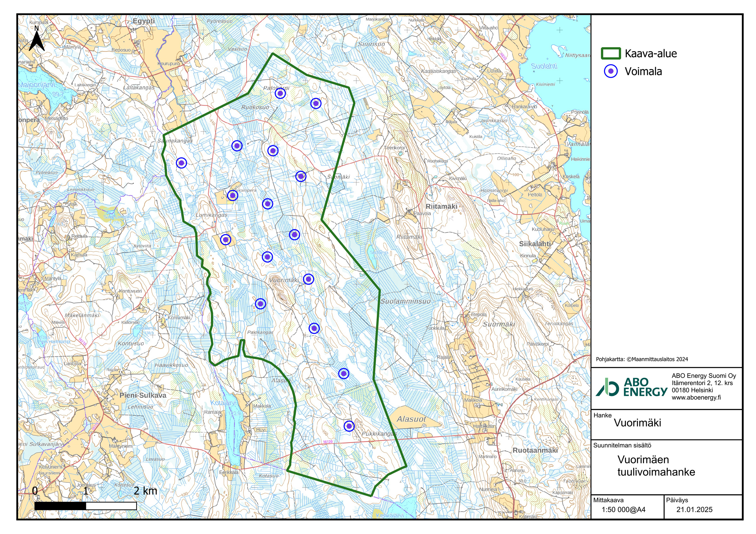Viewport: 756px width, 534px height.
Task: Click the Riitamäki village label
Action: click(x=441, y=206)
